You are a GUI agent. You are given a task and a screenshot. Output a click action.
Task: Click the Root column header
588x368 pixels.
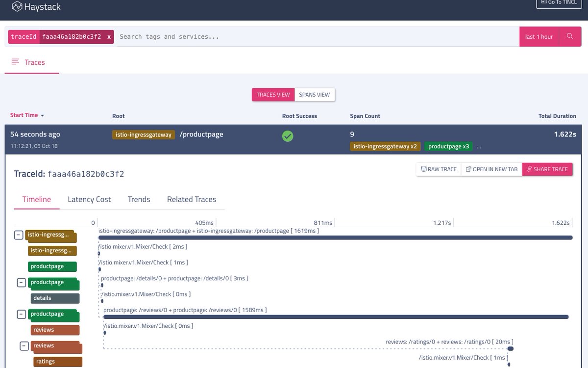[119, 116]
